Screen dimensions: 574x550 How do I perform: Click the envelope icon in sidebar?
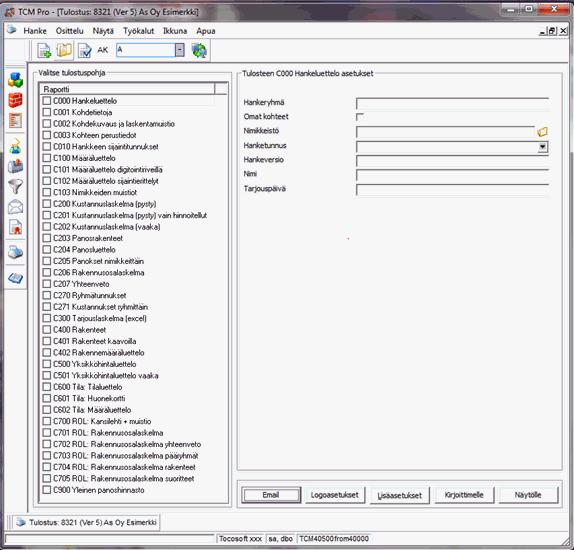15,207
